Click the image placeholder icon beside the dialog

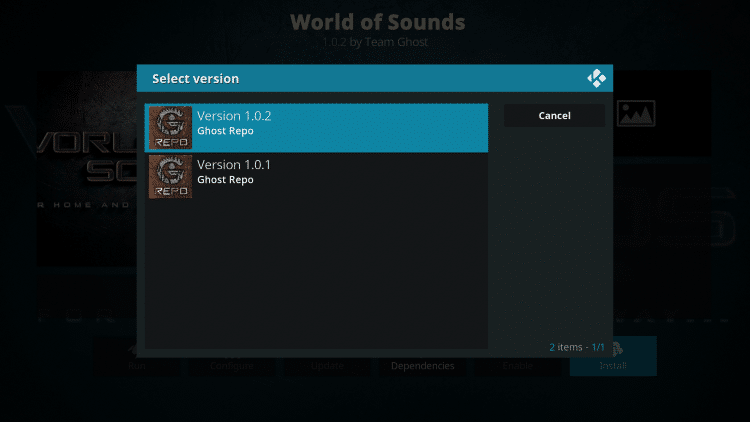coord(636,113)
